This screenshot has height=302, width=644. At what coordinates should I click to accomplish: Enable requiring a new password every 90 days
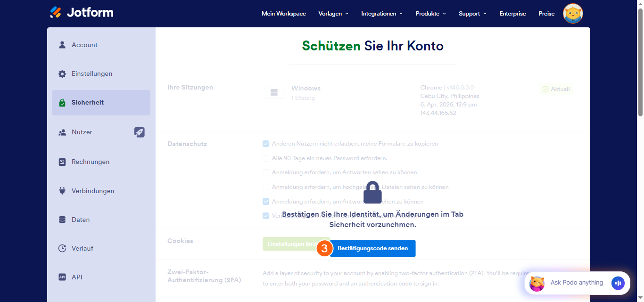pos(266,158)
